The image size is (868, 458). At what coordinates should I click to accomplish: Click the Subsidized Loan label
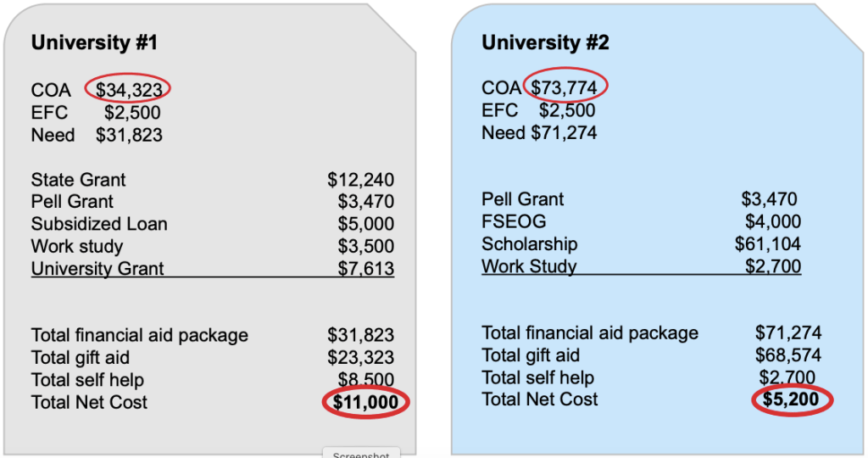click(99, 225)
